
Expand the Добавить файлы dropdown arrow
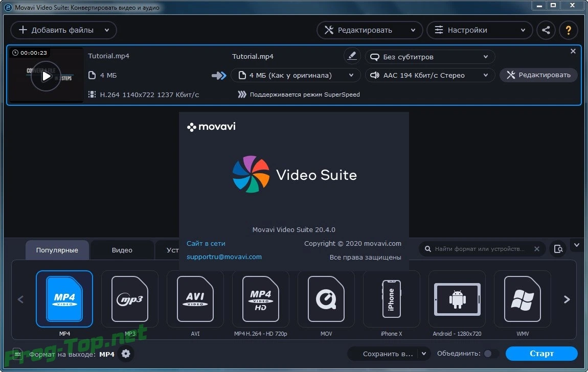coord(107,30)
